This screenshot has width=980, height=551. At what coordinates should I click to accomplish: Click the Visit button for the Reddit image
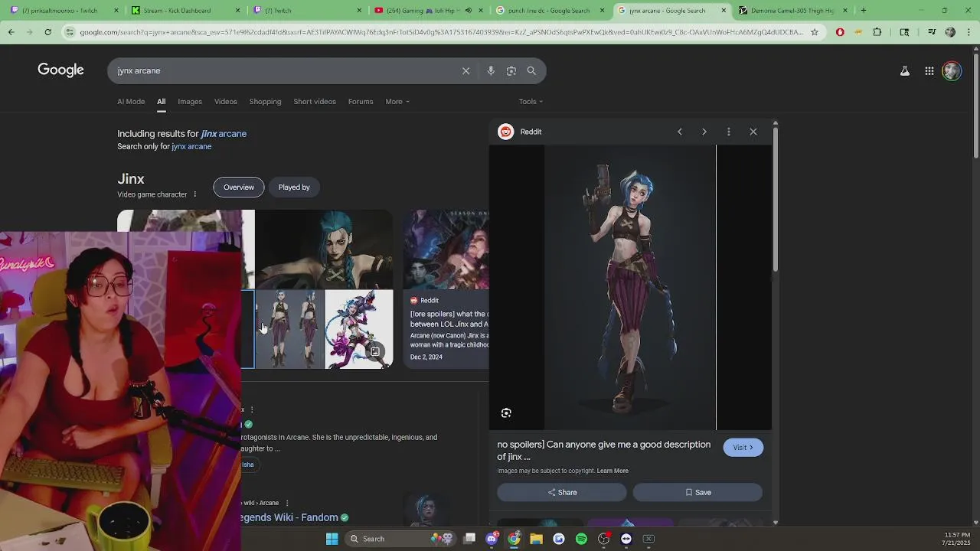pos(743,448)
